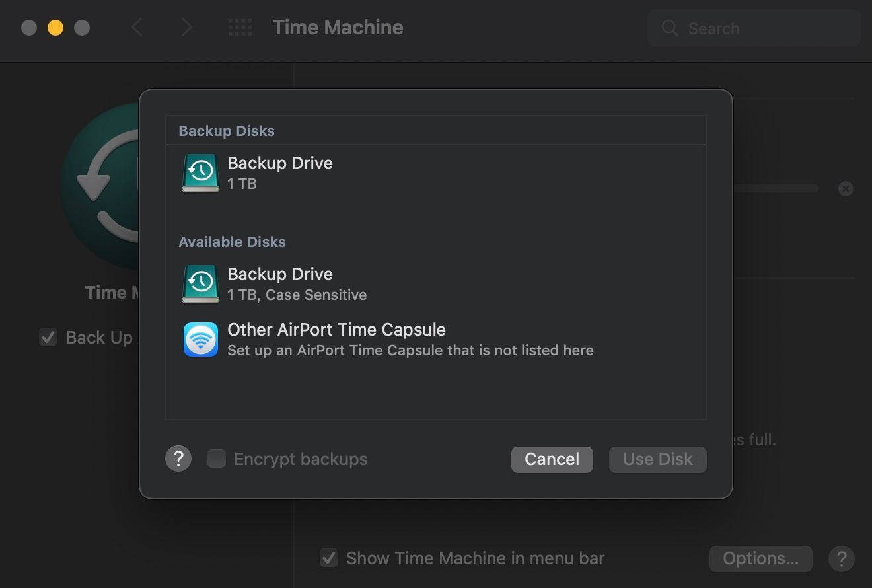Minimize the window with the yellow button
The image size is (872, 588).
pos(55,28)
